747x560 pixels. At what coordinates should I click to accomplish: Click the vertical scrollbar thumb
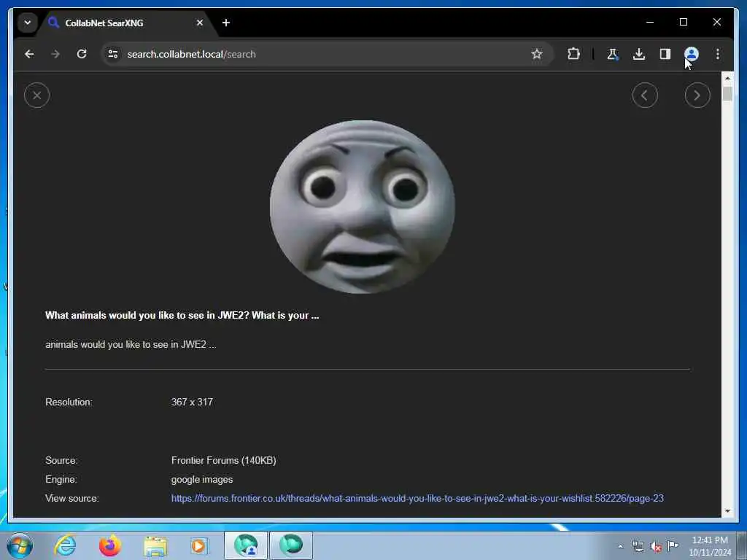coord(727,93)
